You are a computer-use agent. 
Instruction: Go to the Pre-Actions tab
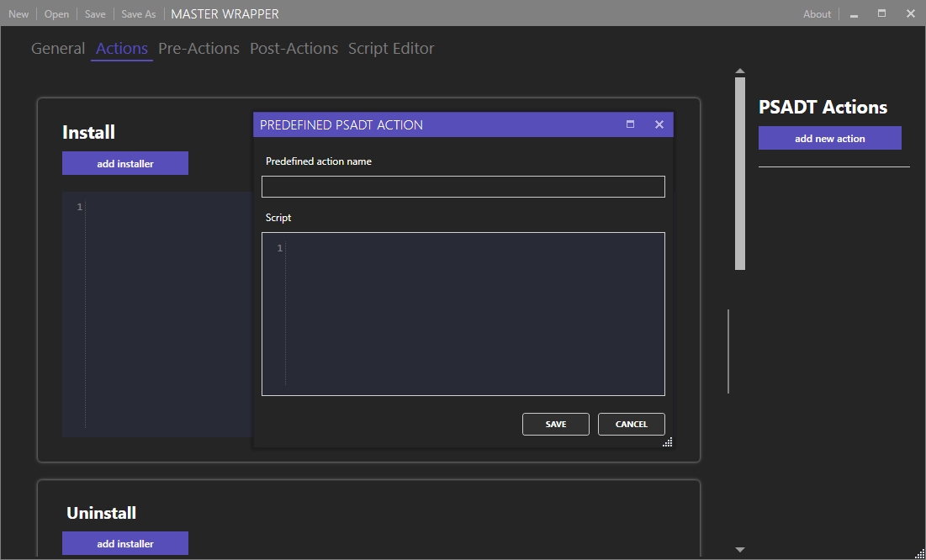pyautogui.click(x=199, y=49)
